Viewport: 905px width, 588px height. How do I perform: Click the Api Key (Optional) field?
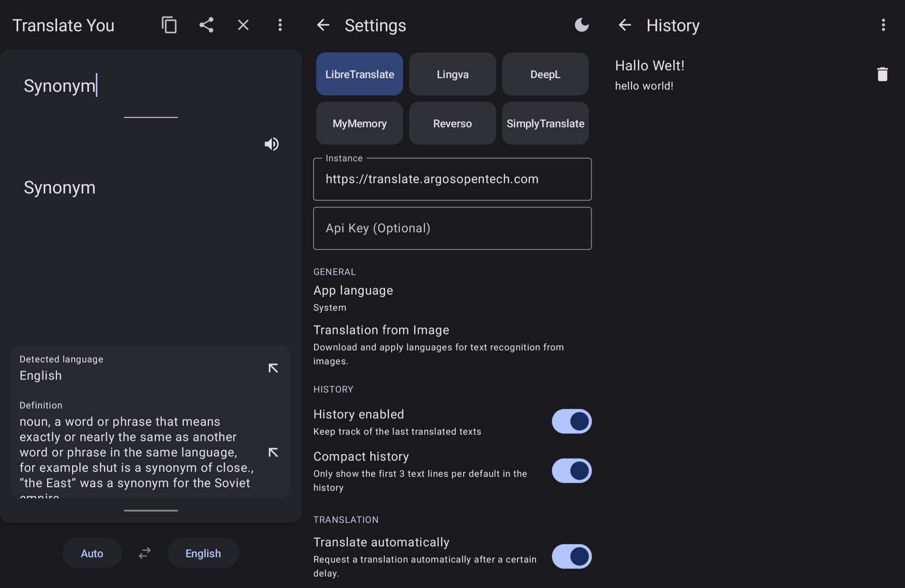[x=452, y=228]
